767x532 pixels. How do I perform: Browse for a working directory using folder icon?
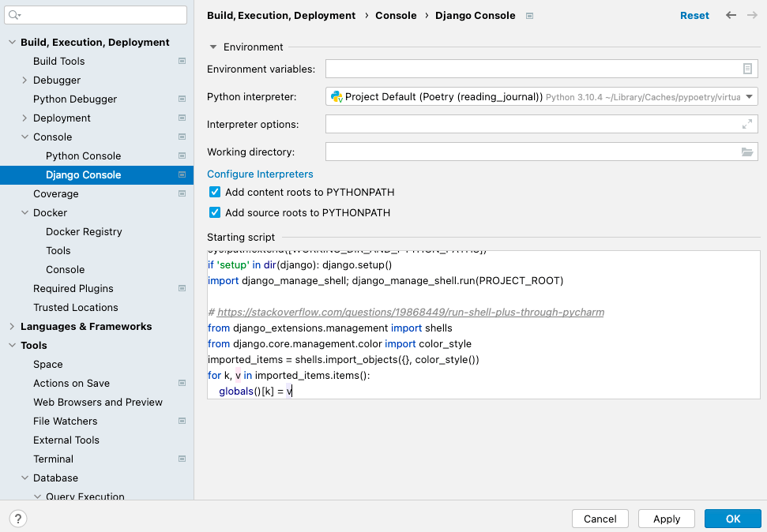pos(747,152)
